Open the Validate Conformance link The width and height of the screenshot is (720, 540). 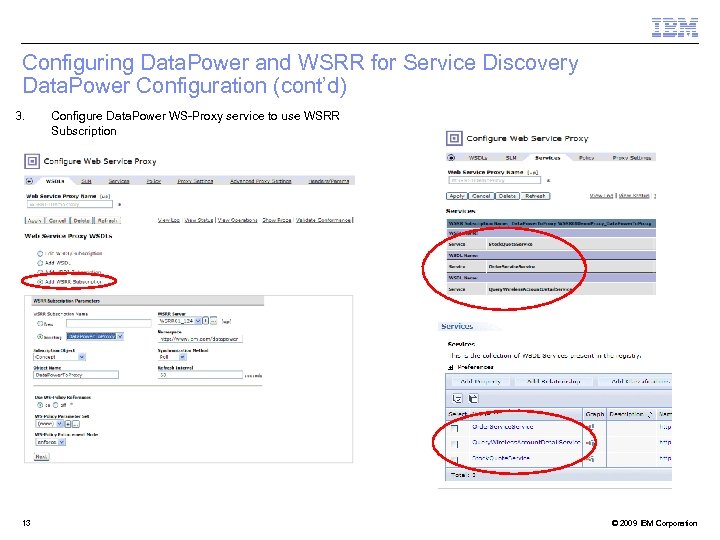click(x=324, y=220)
